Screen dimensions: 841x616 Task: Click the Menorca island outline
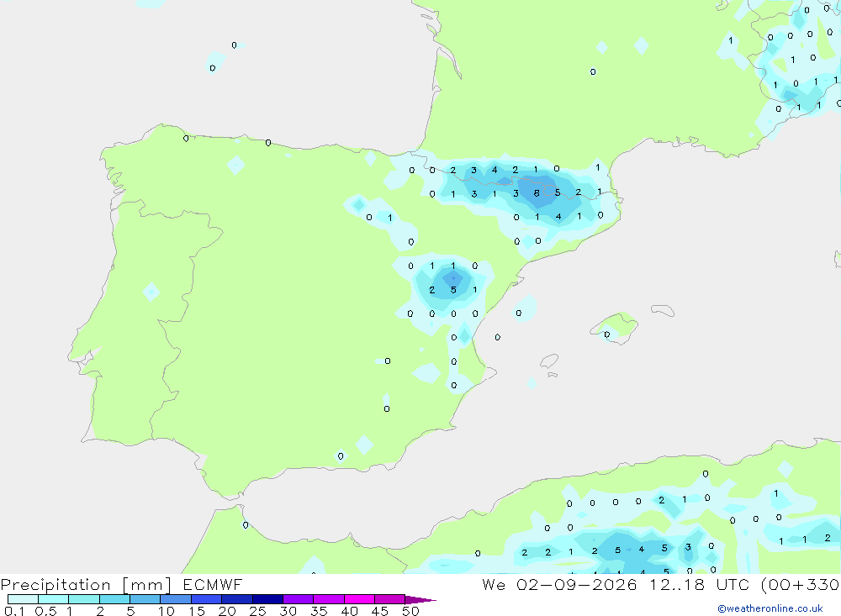(x=663, y=310)
